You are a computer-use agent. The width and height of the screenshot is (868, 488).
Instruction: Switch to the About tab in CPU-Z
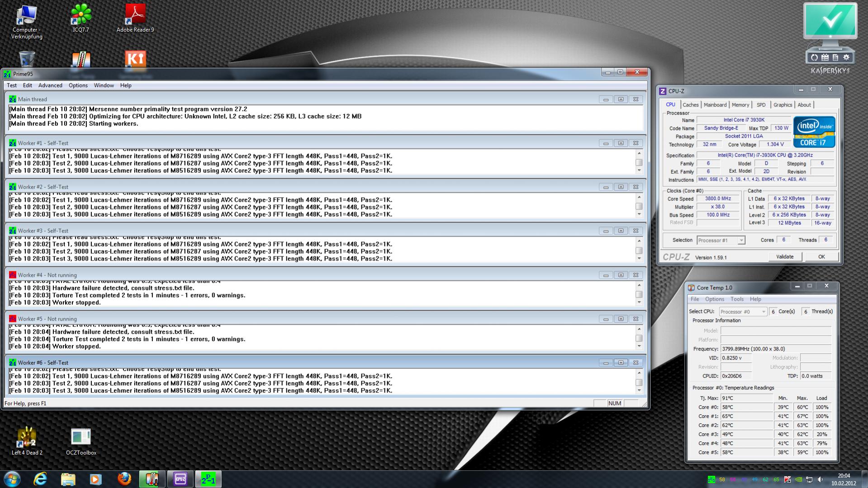[x=804, y=105]
